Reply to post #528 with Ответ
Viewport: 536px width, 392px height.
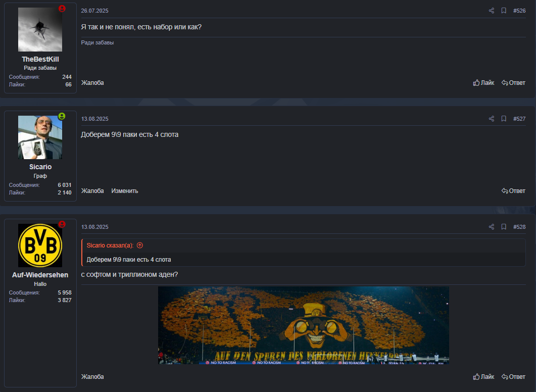[x=513, y=377]
